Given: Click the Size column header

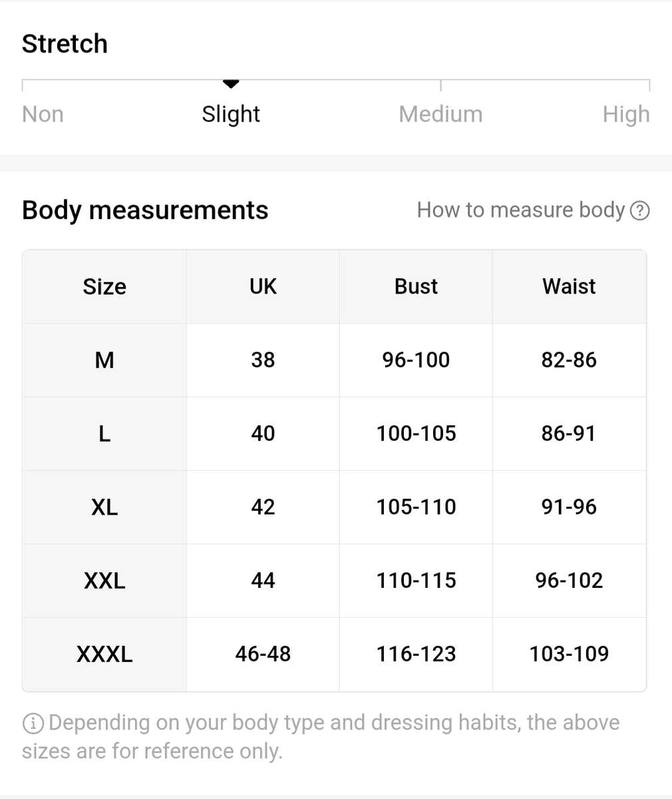Looking at the screenshot, I should [x=104, y=287].
